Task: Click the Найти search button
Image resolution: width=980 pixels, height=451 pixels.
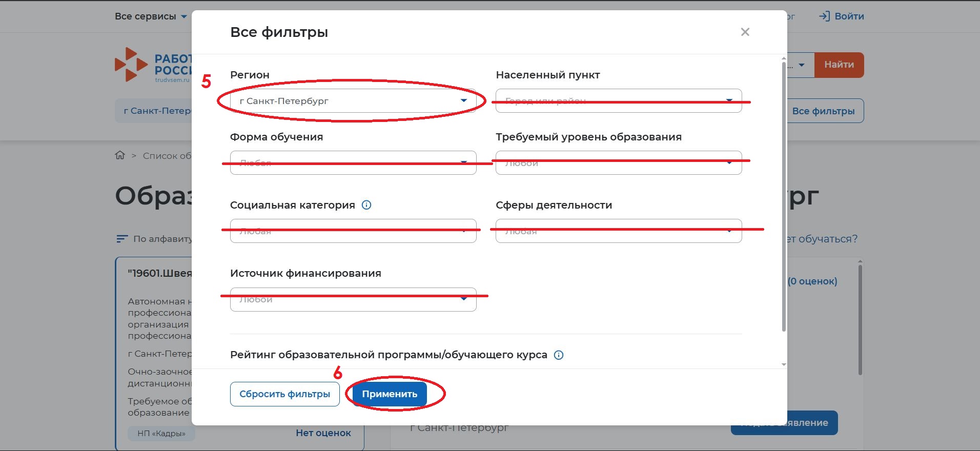Action: point(839,65)
